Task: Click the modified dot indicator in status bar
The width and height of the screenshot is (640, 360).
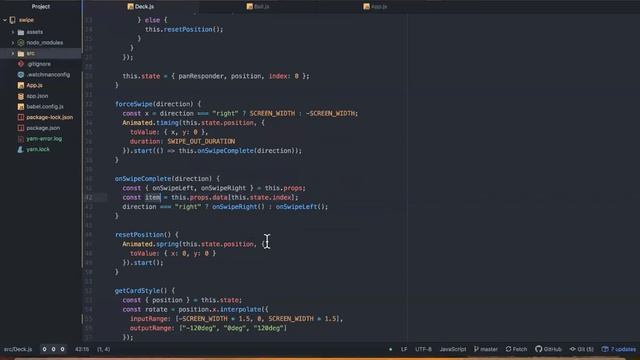Action: (x=391, y=349)
